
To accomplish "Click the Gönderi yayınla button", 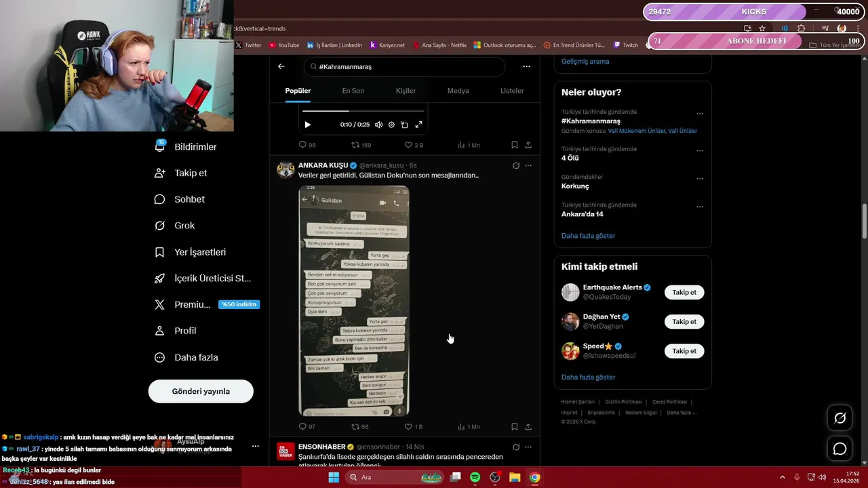I will [201, 391].
